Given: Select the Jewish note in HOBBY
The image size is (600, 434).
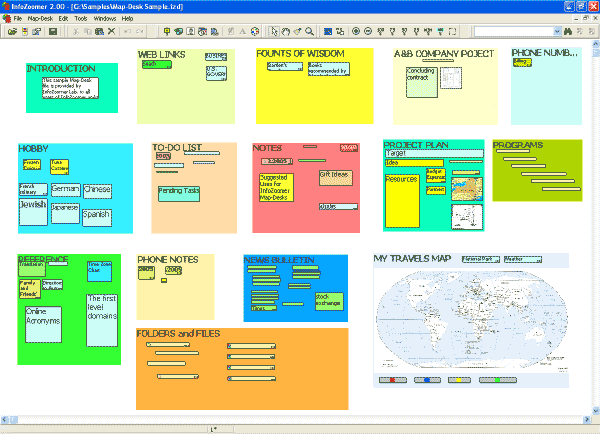Looking at the screenshot, I should [x=33, y=212].
